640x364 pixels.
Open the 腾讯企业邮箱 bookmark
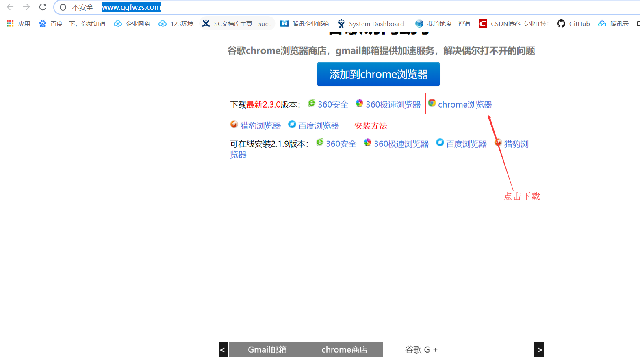[305, 24]
